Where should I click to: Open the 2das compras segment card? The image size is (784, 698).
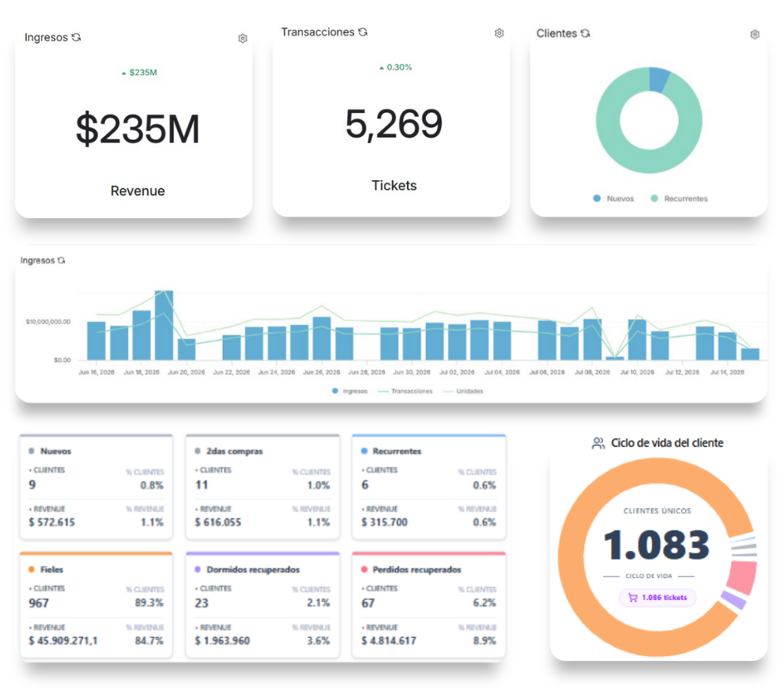pos(262,487)
